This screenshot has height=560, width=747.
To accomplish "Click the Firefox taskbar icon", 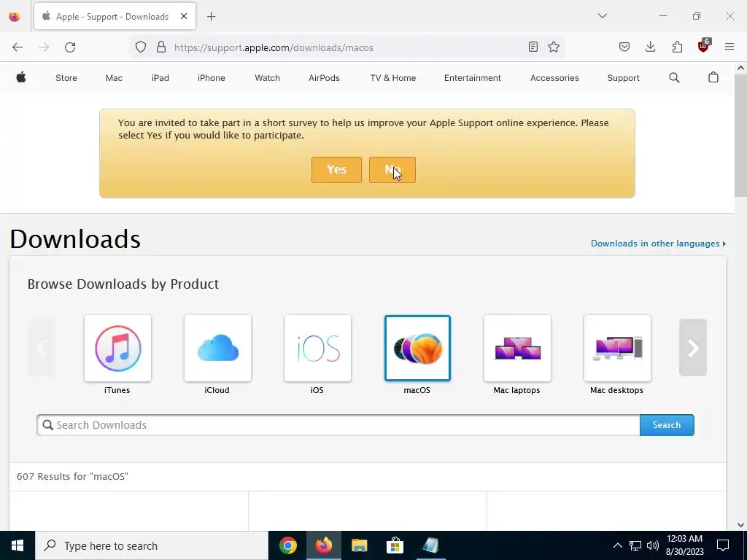I will tap(323, 545).
